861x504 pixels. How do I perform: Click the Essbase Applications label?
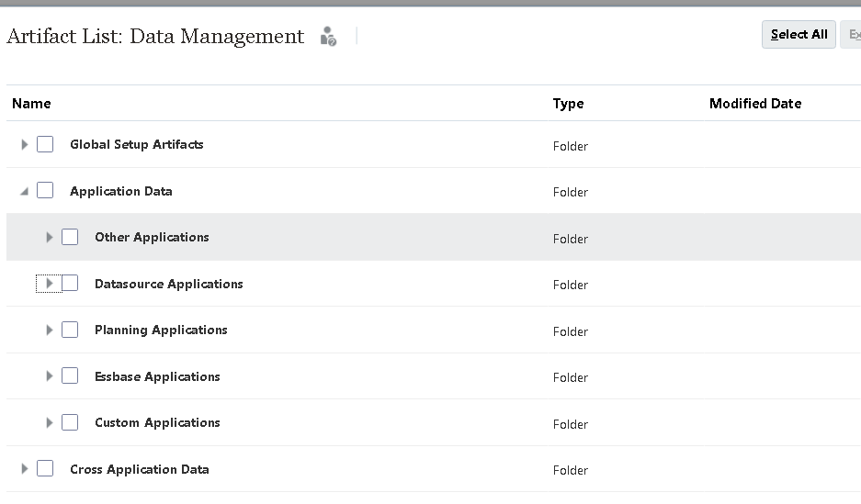(x=157, y=376)
